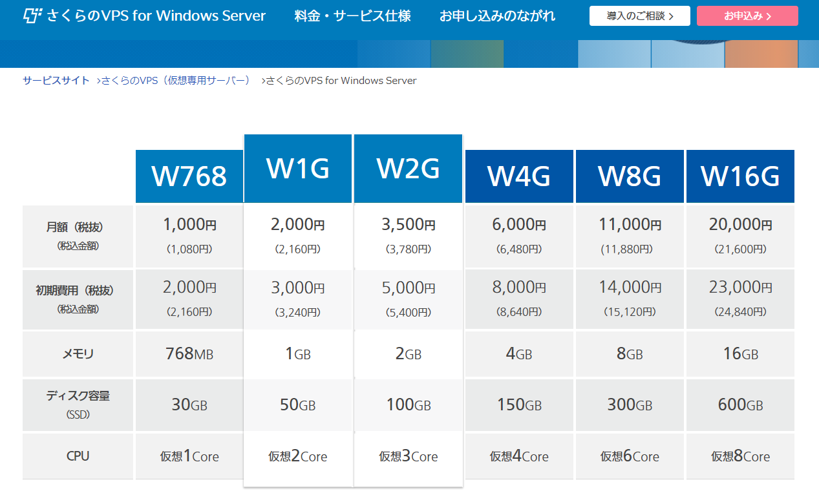Click the 2,000円 initial fee for W768
This screenshot has height=504, width=819.
tap(190, 288)
